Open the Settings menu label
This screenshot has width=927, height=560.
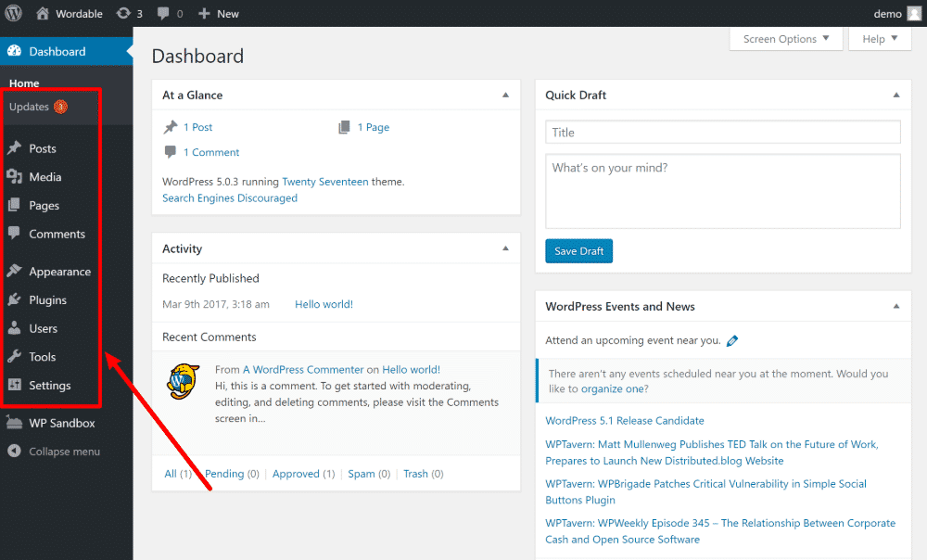50,385
